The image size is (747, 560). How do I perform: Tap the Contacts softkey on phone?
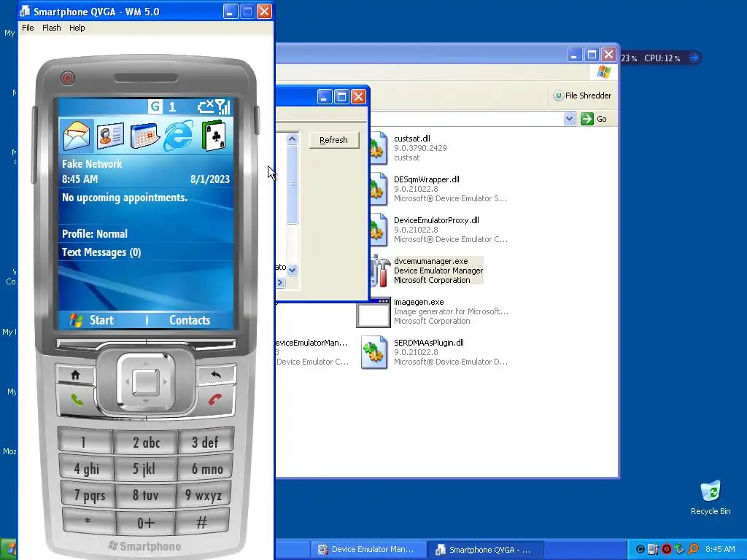(190, 320)
